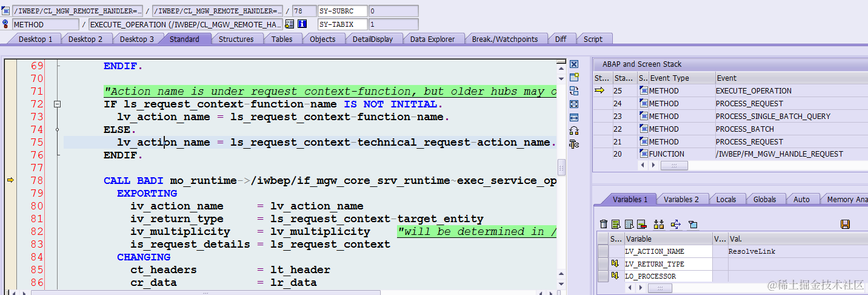
Task: Click the Variable column header
Action: click(x=668, y=239)
